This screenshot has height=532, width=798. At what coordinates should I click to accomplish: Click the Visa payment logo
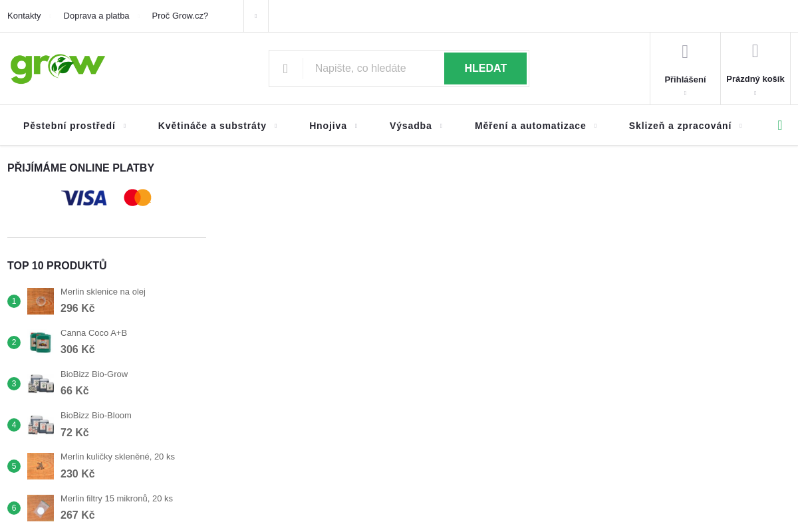[84, 198]
